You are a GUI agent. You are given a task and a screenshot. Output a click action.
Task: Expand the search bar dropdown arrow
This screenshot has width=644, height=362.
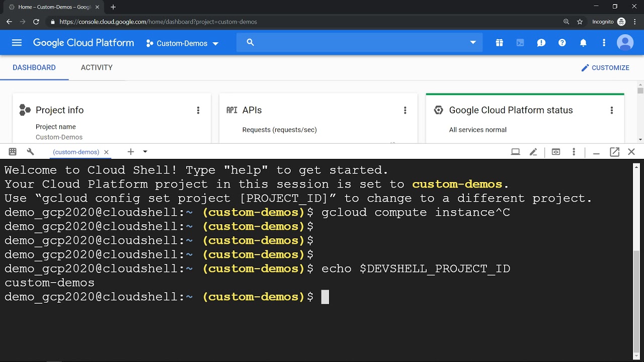[473, 43]
